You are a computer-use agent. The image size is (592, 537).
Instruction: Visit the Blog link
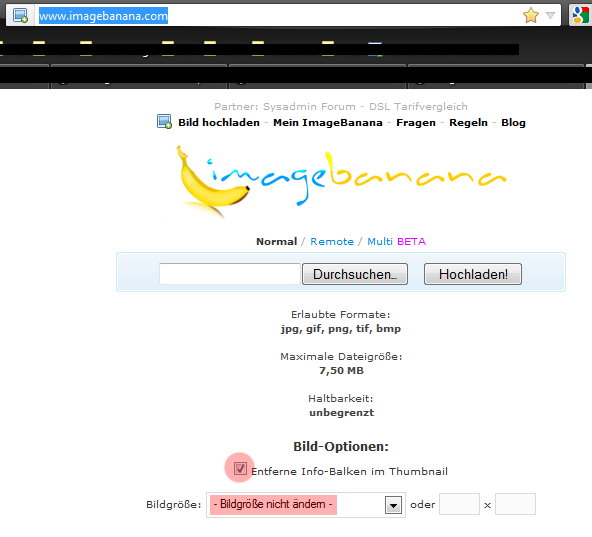pyautogui.click(x=513, y=123)
